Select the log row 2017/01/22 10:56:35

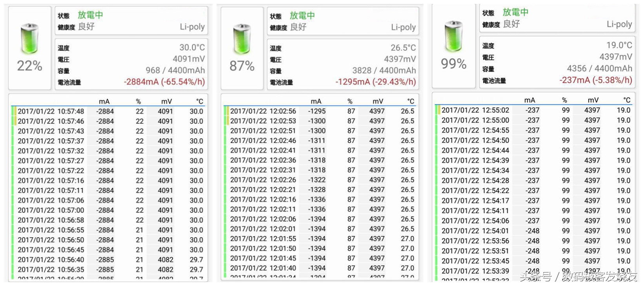[x=108, y=269]
